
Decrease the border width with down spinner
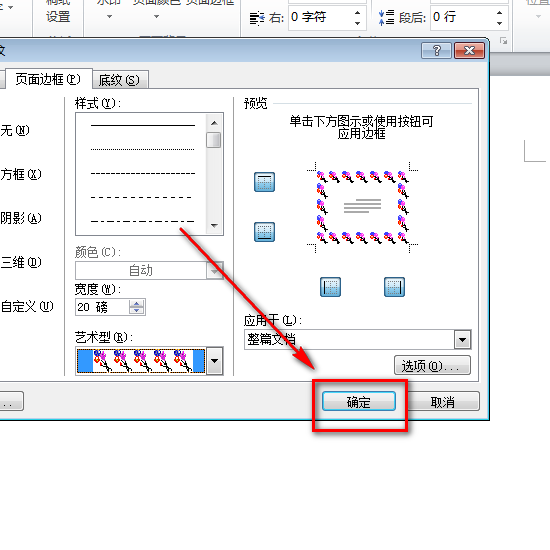[x=136, y=311]
